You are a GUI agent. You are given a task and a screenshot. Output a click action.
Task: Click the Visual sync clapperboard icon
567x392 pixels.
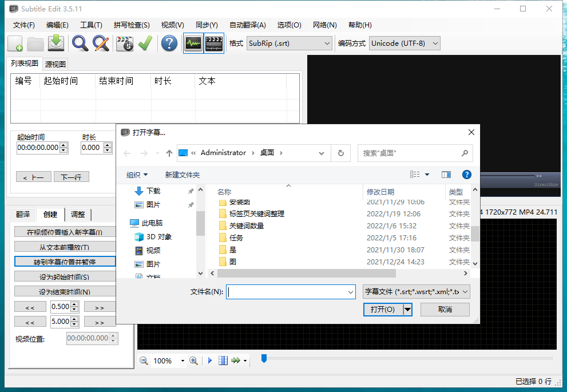click(125, 43)
